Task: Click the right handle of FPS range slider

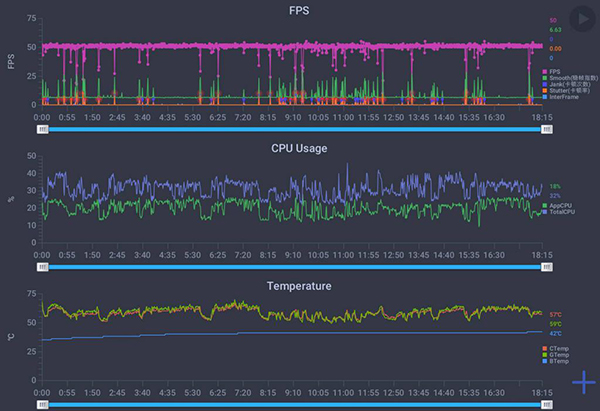Action: click(x=543, y=129)
